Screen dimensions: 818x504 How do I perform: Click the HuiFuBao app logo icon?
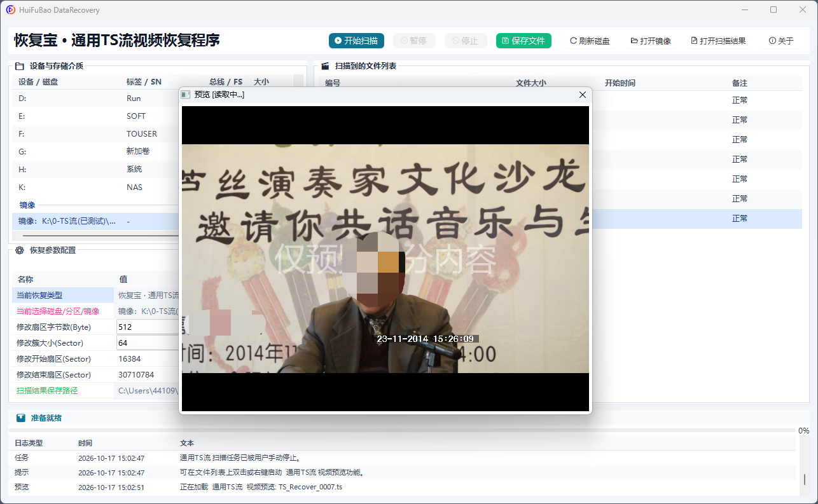(11, 10)
